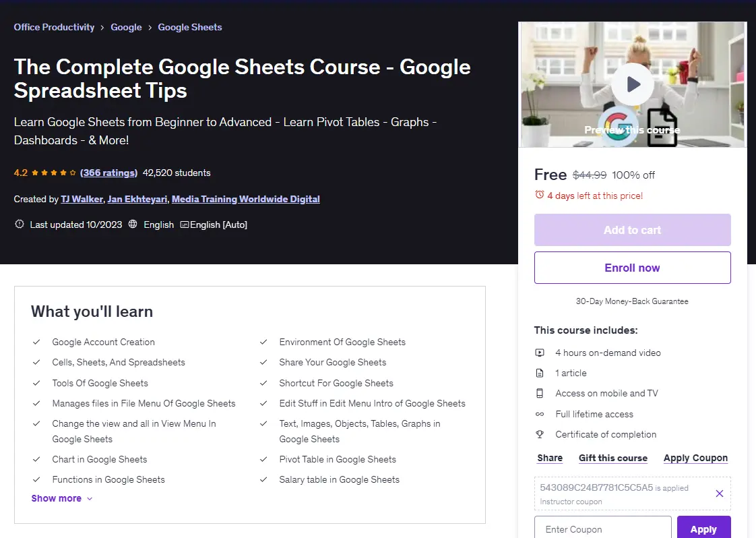Select Gift this course
The height and width of the screenshot is (538, 756).
(x=613, y=458)
